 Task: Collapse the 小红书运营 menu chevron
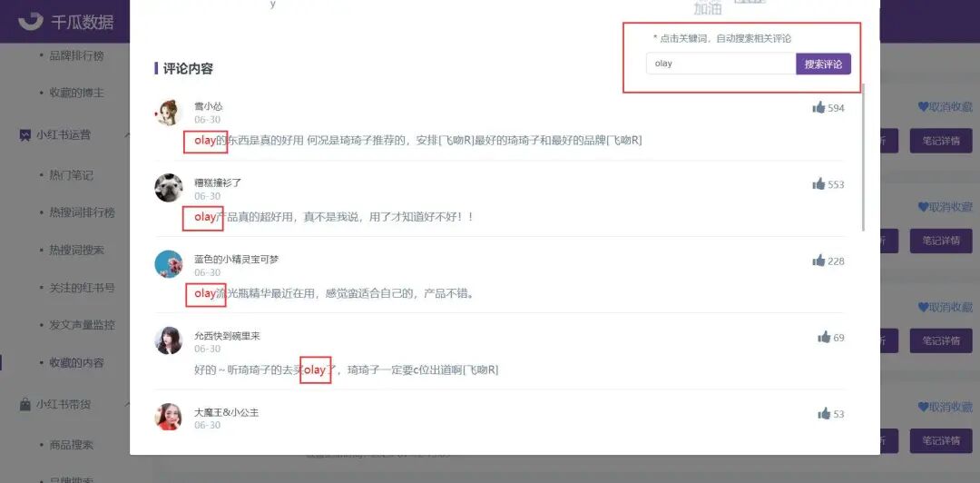pyautogui.click(x=127, y=134)
